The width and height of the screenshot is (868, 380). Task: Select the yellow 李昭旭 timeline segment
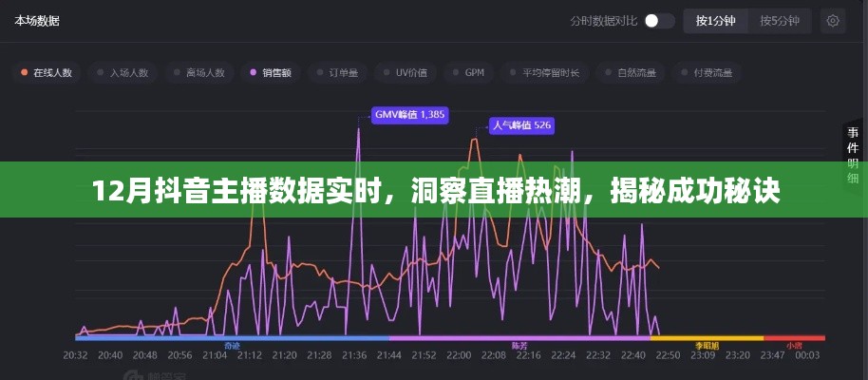coord(707,337)
